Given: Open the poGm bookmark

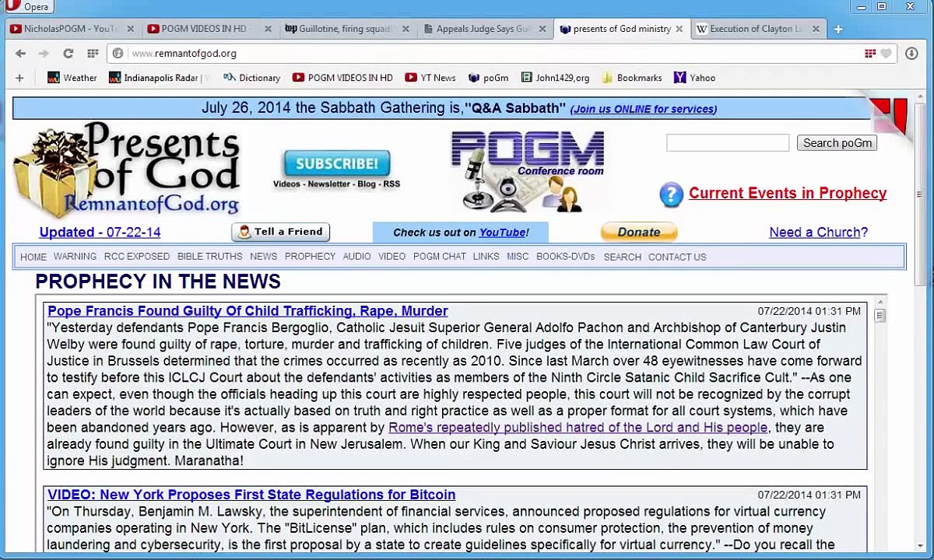Looking at the screenshot, I should point(488,78).
